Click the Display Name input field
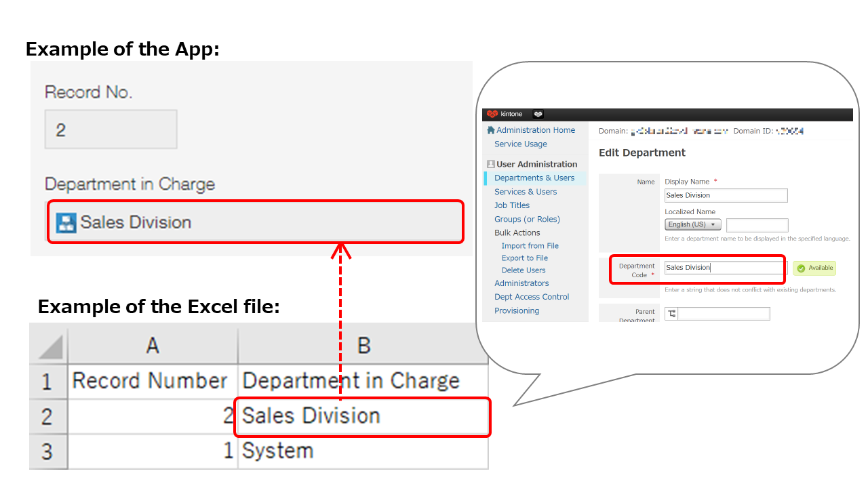Viewport: 868px width, 488px height. click(726, 195)
